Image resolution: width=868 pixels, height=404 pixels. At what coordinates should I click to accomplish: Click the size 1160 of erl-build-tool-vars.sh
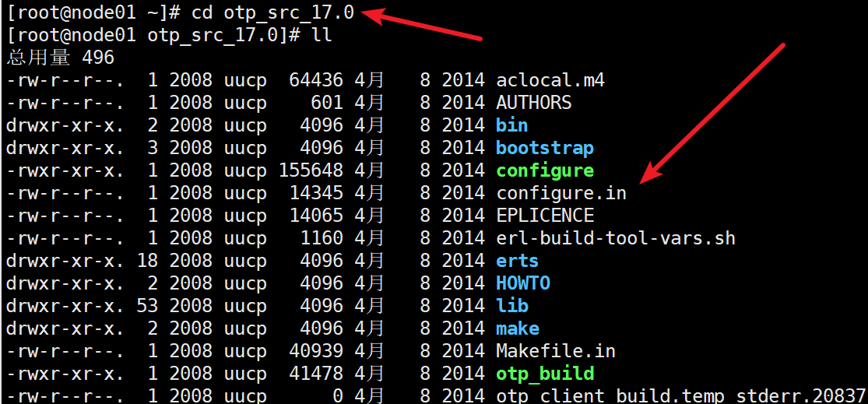click(x=322, y=238)
